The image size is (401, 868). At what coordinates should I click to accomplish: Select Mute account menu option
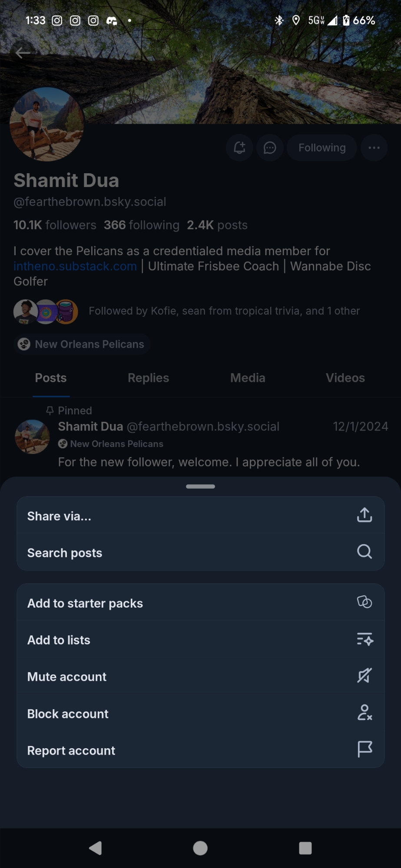click(67, 677)
